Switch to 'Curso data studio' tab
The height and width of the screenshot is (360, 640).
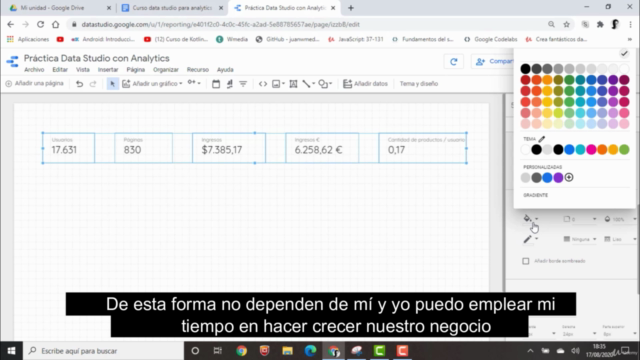coord(172,8)
